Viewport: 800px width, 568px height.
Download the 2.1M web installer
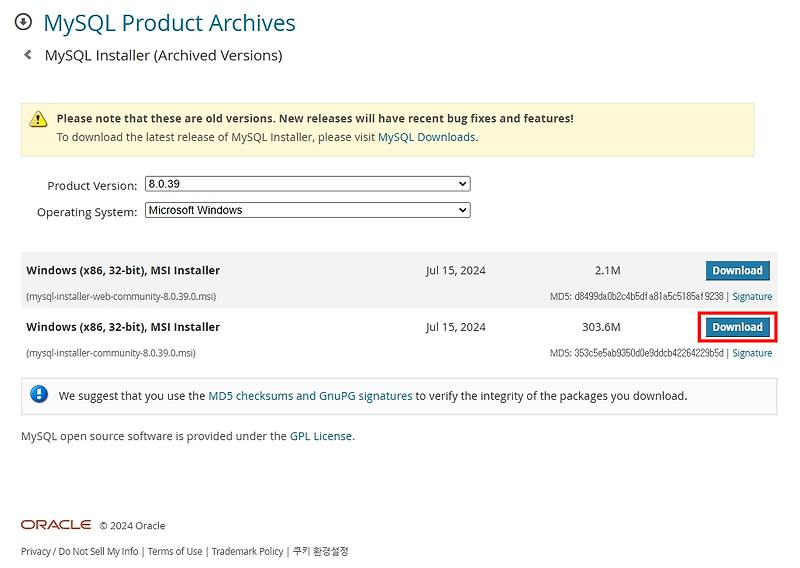(737, 271)
